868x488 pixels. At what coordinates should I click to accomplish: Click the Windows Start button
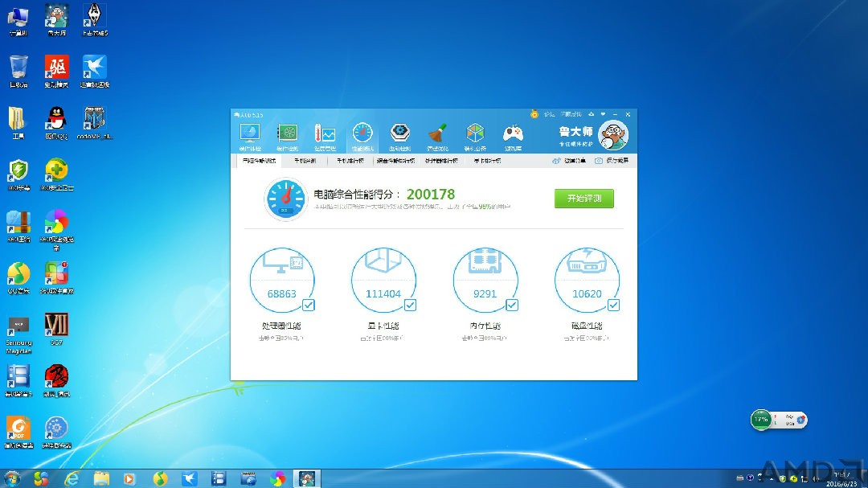11,478
